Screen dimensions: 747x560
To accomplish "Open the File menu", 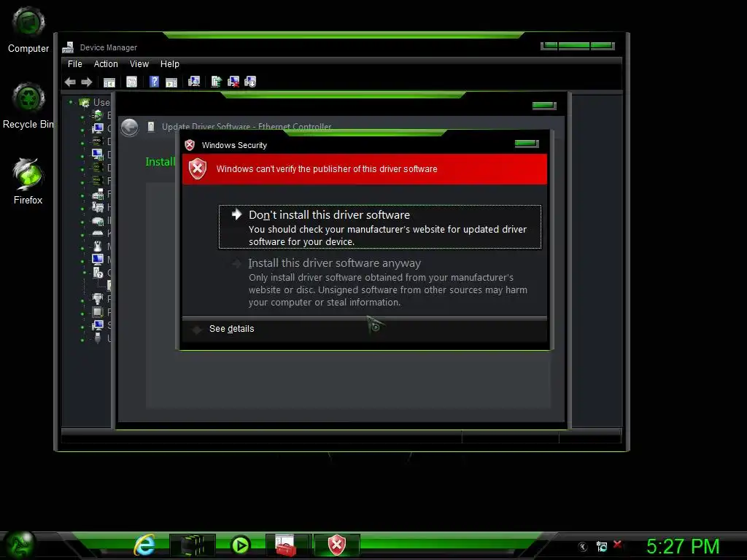I will click(x=75, y=64).
